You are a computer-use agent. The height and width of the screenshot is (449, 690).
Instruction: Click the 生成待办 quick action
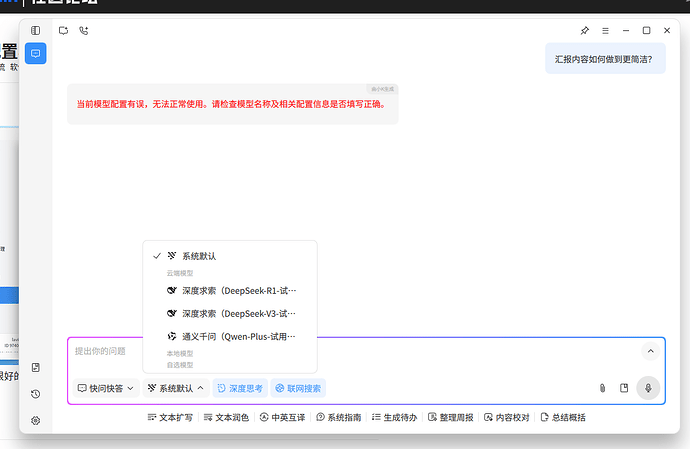pos(394,417)
